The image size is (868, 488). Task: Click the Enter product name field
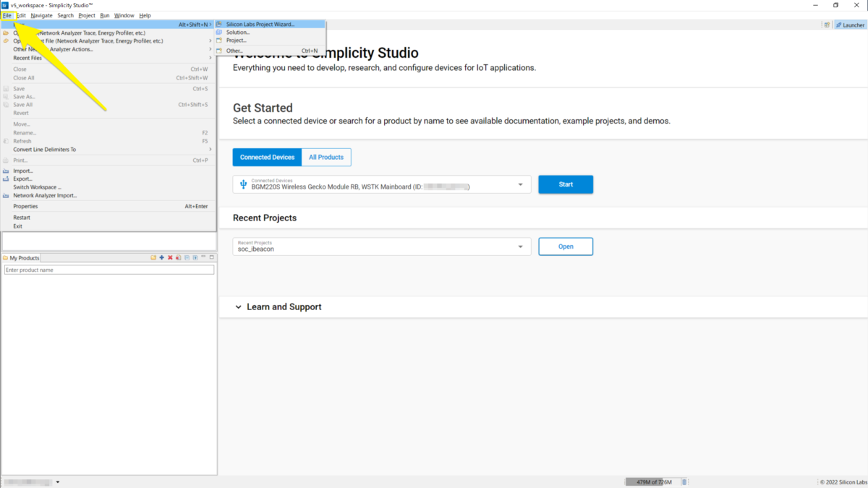pos(109,270)
